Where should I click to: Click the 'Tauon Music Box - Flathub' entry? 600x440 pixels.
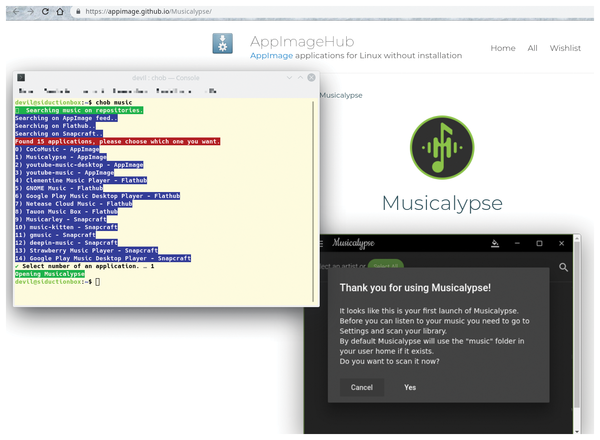[x=66, y=212]
